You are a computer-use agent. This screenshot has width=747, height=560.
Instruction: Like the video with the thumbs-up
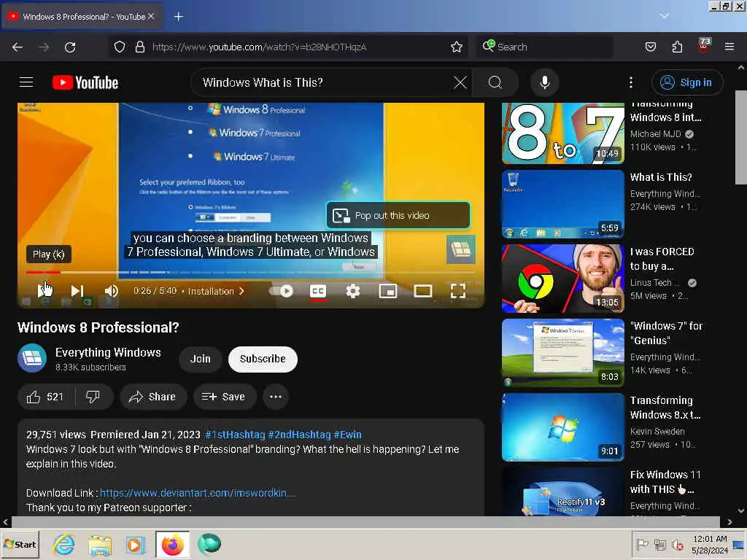[x=46, y=397]
